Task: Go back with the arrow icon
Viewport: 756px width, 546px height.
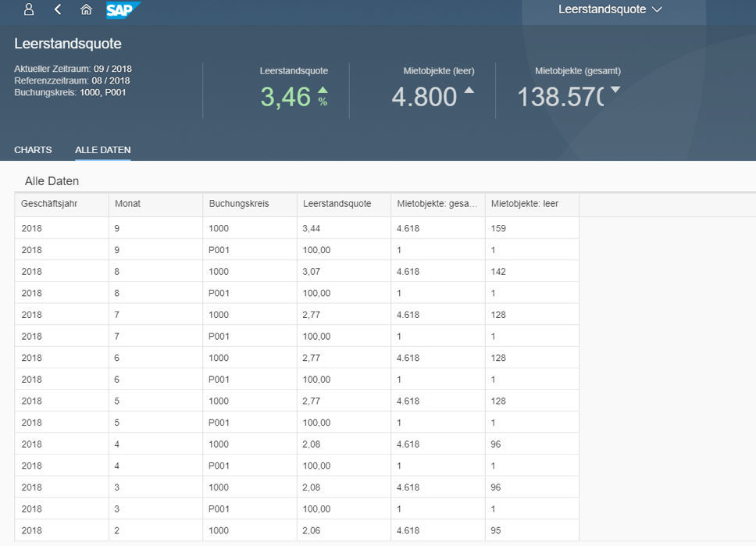Action: coord(58,9)
